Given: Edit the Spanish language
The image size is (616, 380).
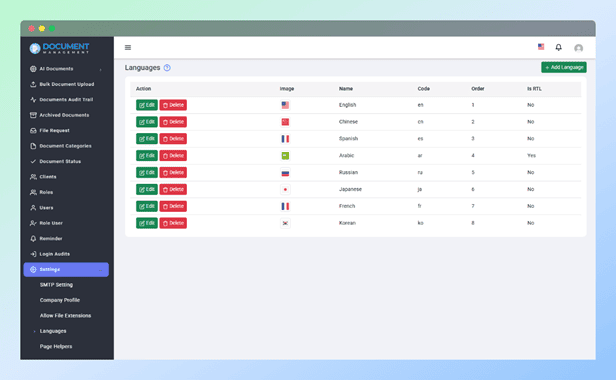Looking at the screenshot, I should 147,139.
